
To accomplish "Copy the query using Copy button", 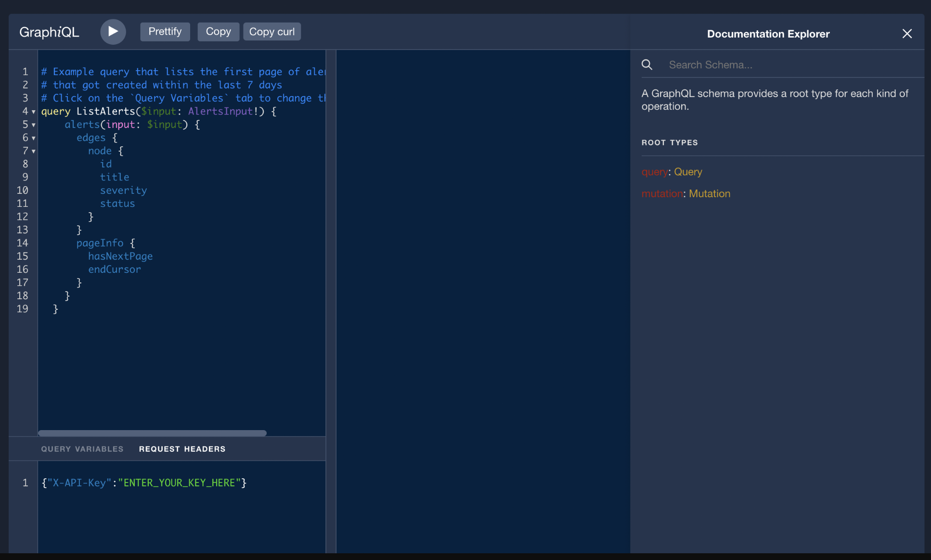I will tap(218, 31).
